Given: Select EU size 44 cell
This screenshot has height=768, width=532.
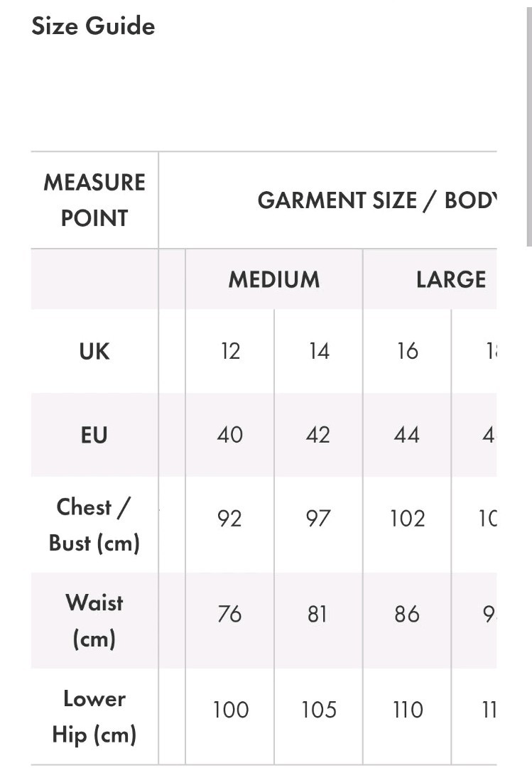Looking at the screenshot, I should point(407,435).
